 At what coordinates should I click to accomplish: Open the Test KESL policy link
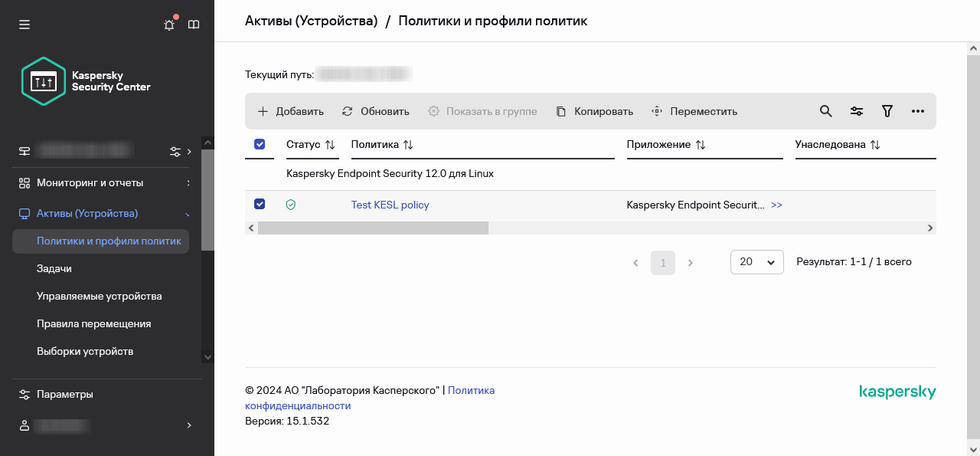[390, 205]
